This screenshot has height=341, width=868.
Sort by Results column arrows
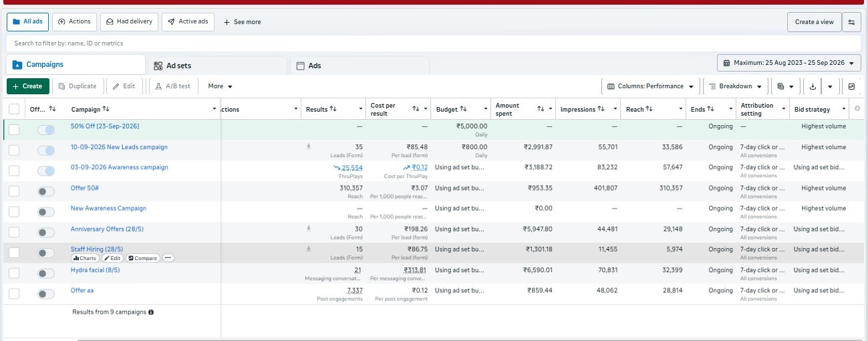point(333,109)
